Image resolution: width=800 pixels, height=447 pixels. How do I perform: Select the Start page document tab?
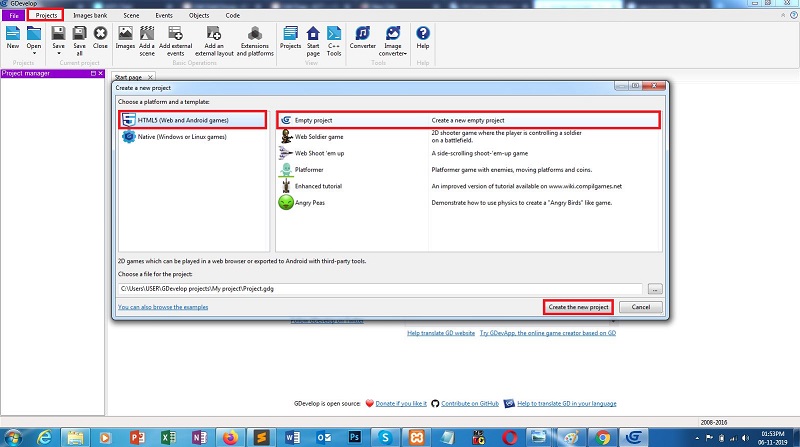tap(128, 77)
